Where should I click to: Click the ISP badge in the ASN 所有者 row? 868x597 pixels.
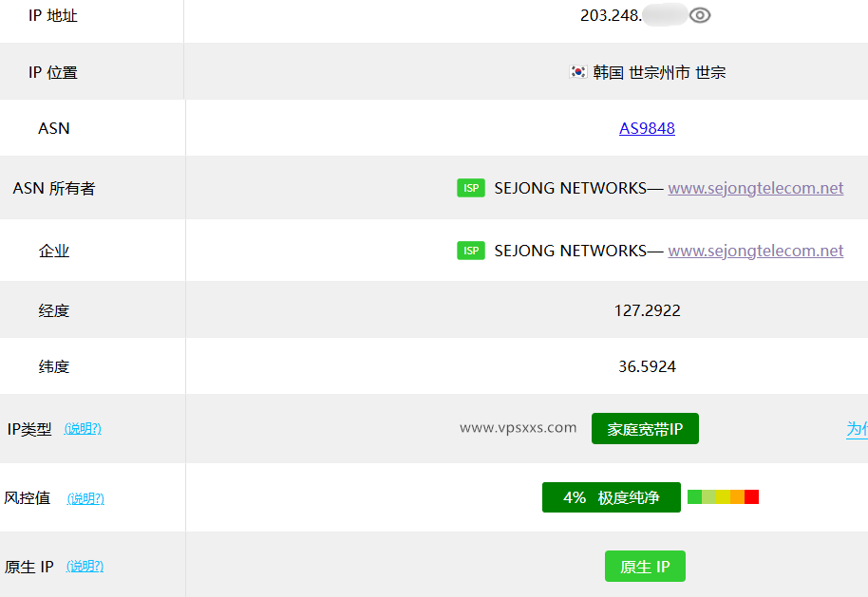[471, 188]
